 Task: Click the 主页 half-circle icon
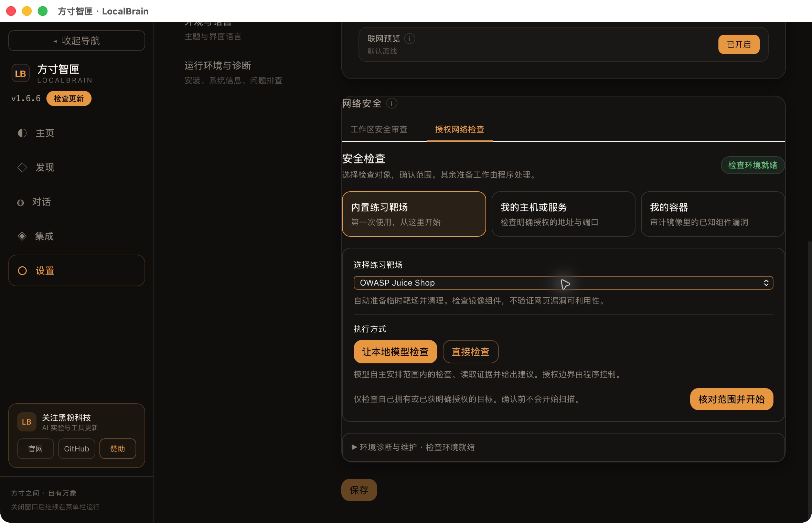coord(22,133)
